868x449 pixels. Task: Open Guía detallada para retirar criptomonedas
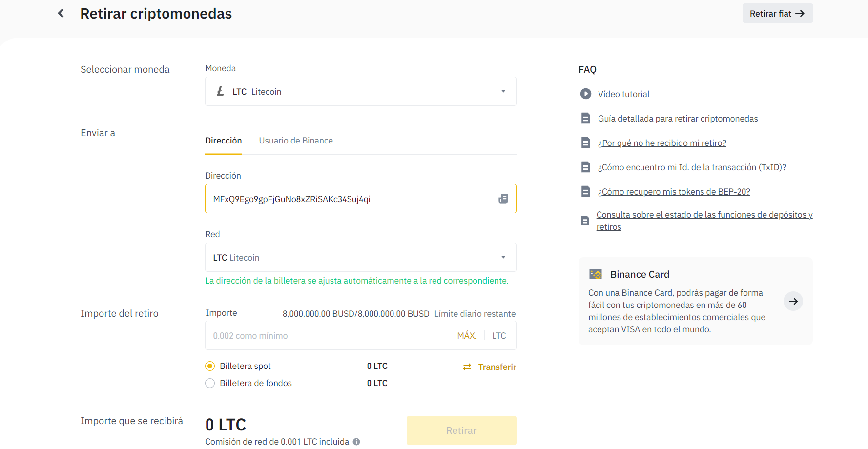[x=678, y=119]
